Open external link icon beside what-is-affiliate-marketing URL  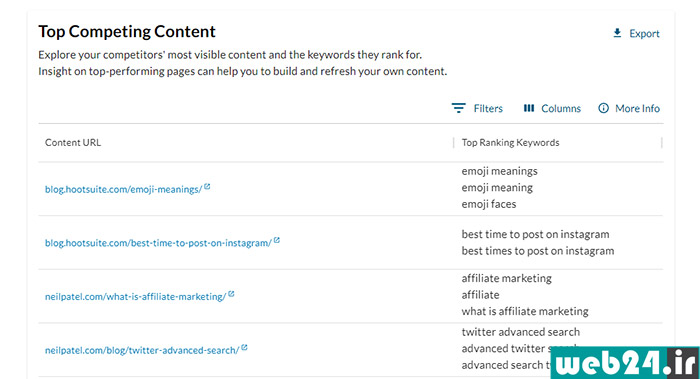[231, 294]
